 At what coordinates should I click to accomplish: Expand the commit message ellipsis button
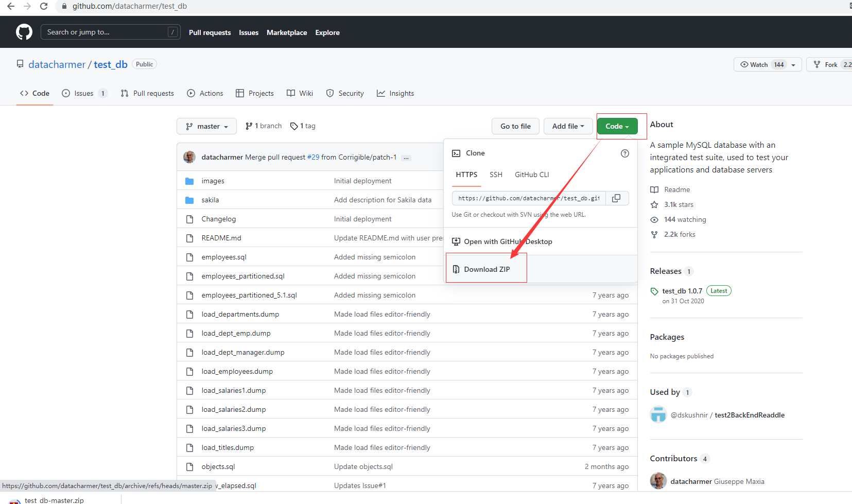tap(406, 158)
